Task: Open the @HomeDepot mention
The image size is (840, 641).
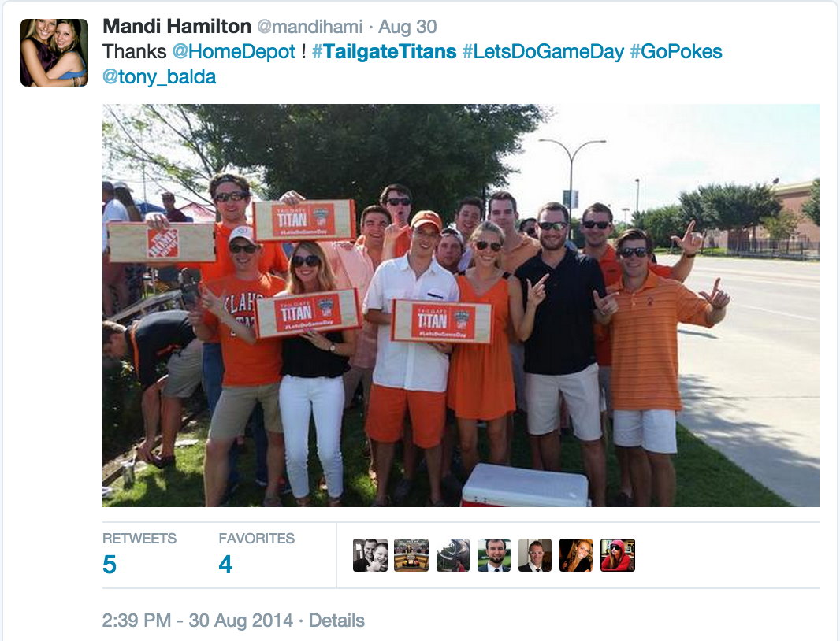Action: (233, 51)
